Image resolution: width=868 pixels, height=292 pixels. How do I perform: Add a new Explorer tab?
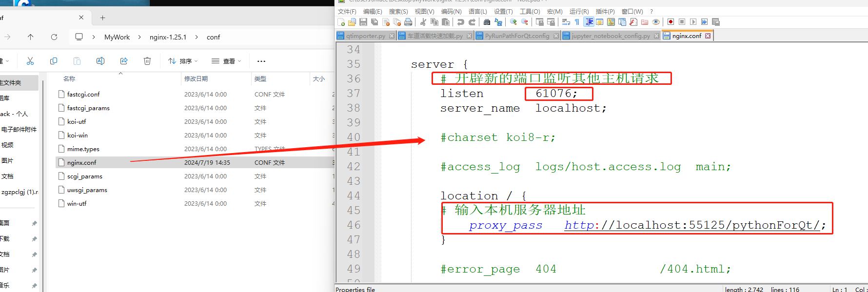click(102, 18)
